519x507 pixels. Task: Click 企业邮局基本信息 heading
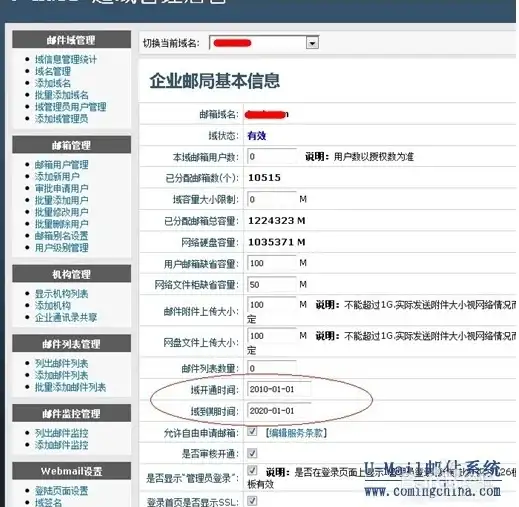(x=215, y=81)
